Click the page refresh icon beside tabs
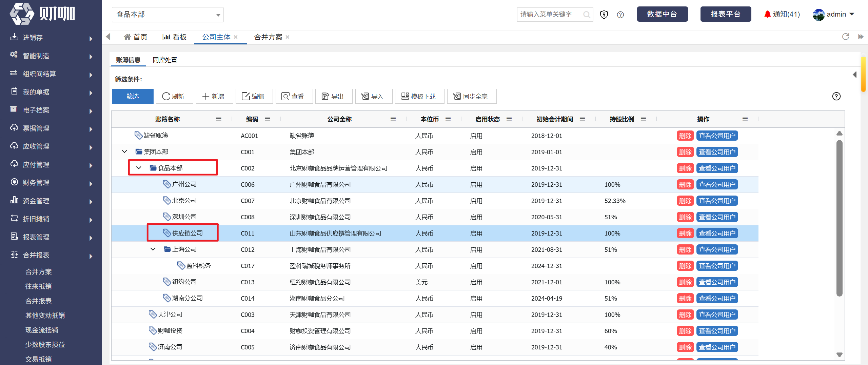868x365 pixels. (846, 37)
